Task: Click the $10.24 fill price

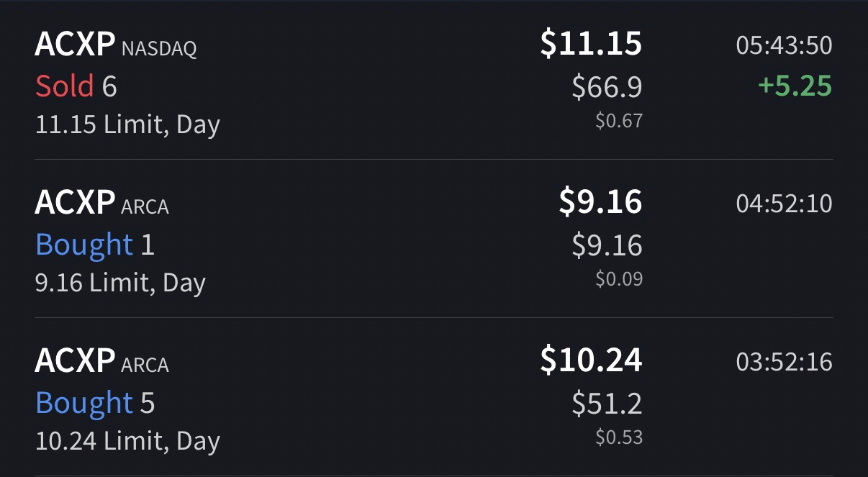Action: coord(591,360)
